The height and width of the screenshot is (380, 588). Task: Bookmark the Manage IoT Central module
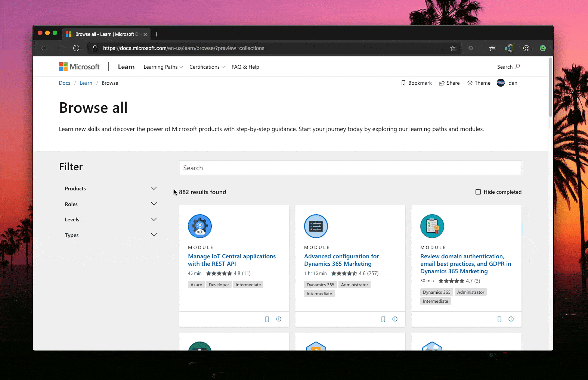tap(267, 319)
